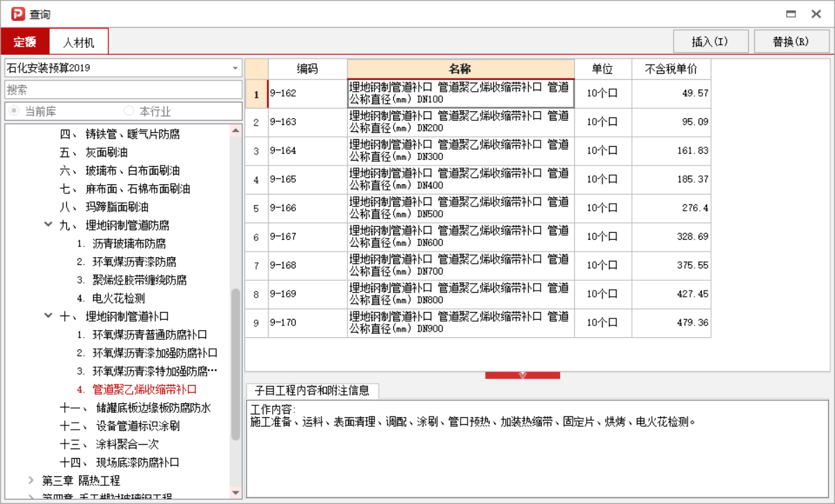Click the tree vertical scrollbar thumb
The image size is (835, 504).
236,364
